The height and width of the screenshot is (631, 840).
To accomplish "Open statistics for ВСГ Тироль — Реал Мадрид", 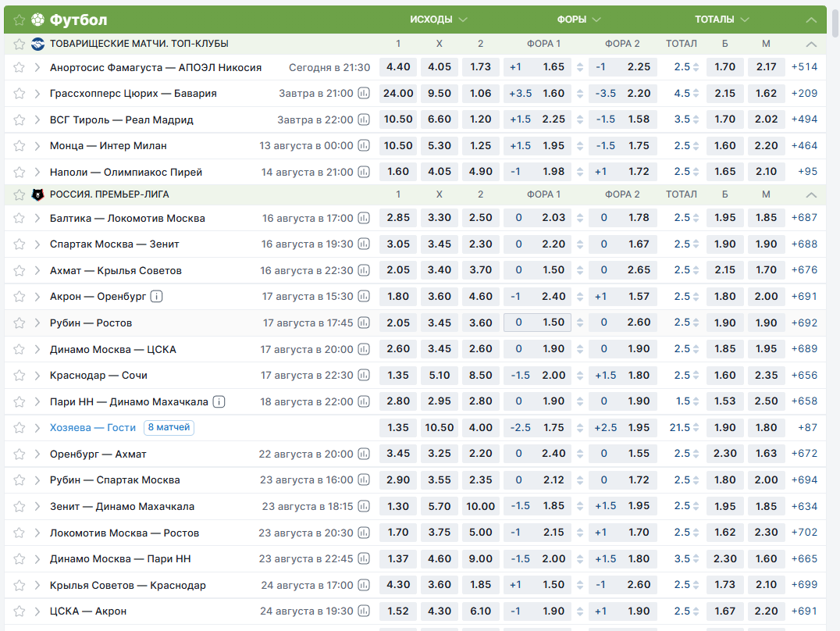I will (x=364, y=119).
